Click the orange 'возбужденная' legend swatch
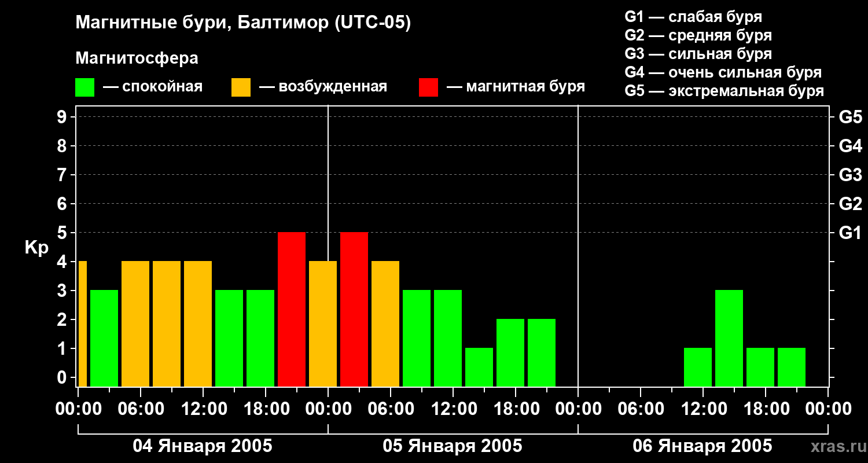868x463 pixels. click(x=241, y=87)
